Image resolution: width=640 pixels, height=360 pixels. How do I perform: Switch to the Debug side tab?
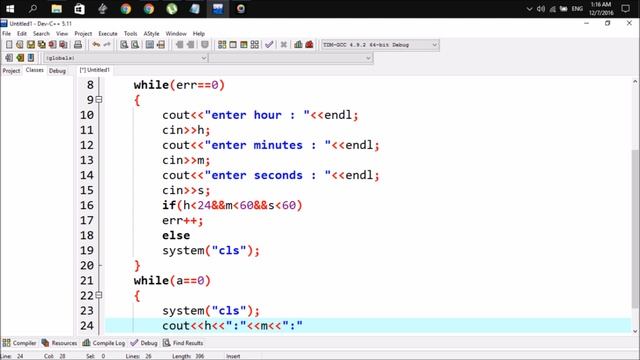57,71
